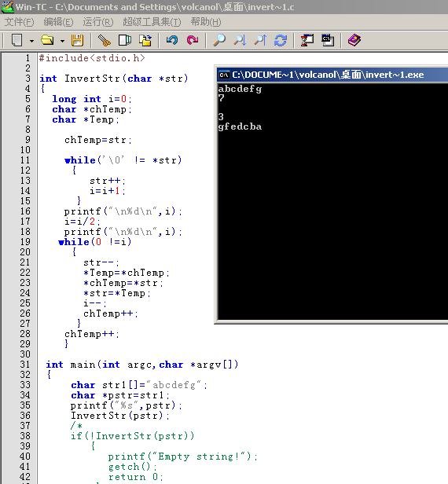Click the Compile and run icon
The height and width of the screenshot is (484, 448).
tap(328, 40)
